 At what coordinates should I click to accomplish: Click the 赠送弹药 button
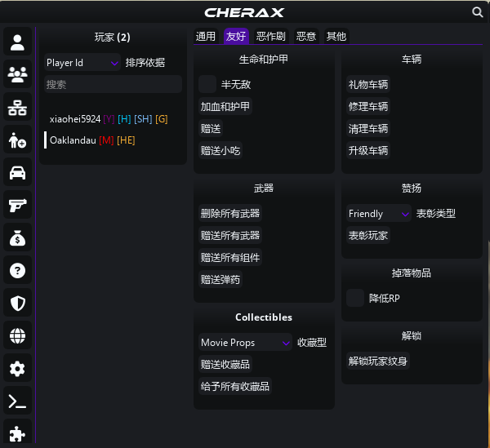[220, 279]
